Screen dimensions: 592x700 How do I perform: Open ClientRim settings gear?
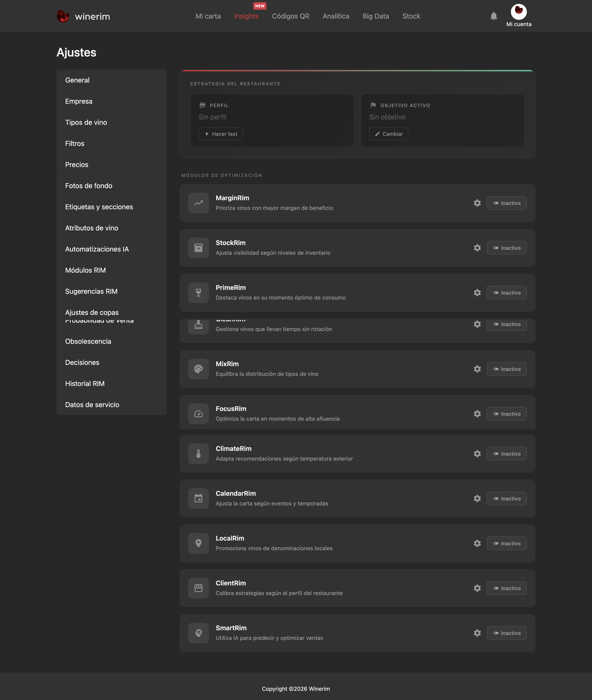tap(477, 588)
